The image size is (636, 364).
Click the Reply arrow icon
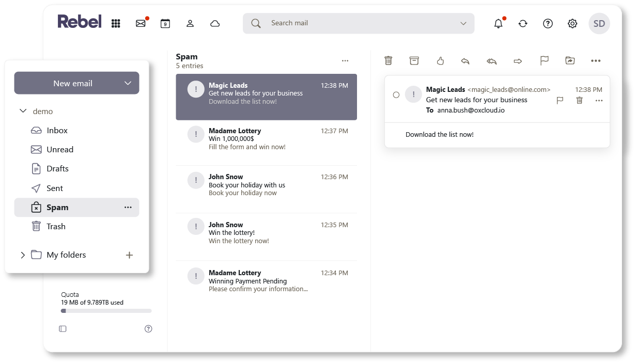coord(465,61)
